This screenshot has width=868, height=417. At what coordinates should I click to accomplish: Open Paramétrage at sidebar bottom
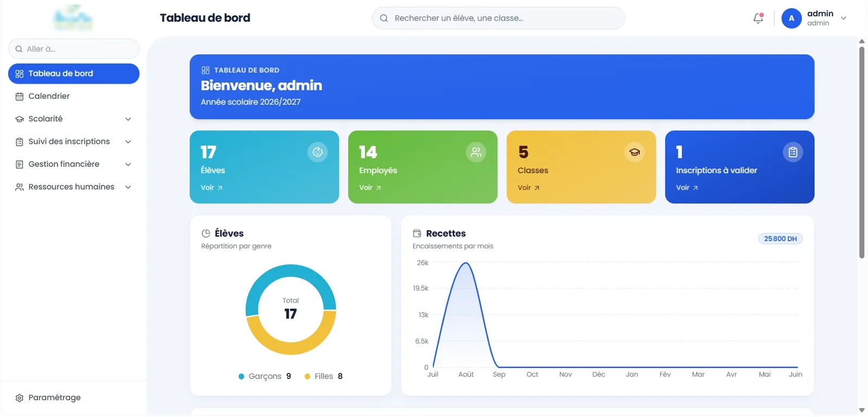pyautogui.click(x=74, y=398)
